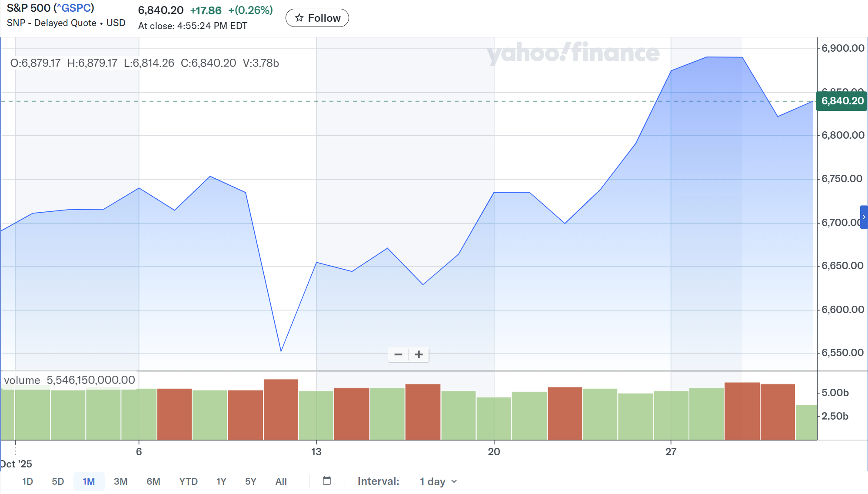
Task: Click the green 6,840.20 price label
Action: [842, 101]
